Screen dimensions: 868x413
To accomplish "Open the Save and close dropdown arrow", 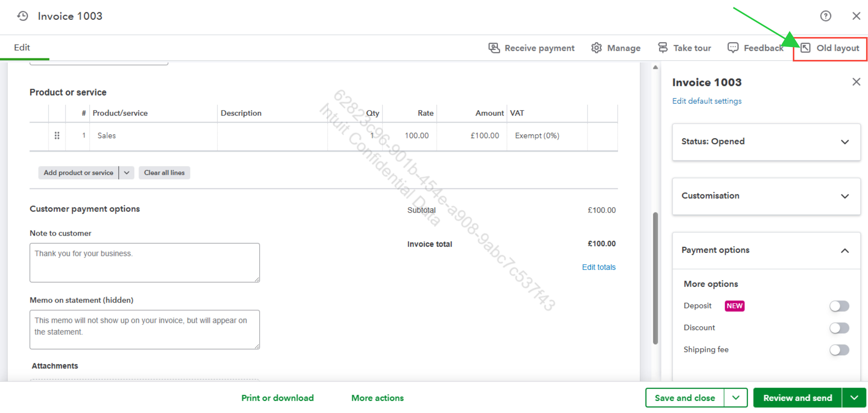I will point(735,398).
